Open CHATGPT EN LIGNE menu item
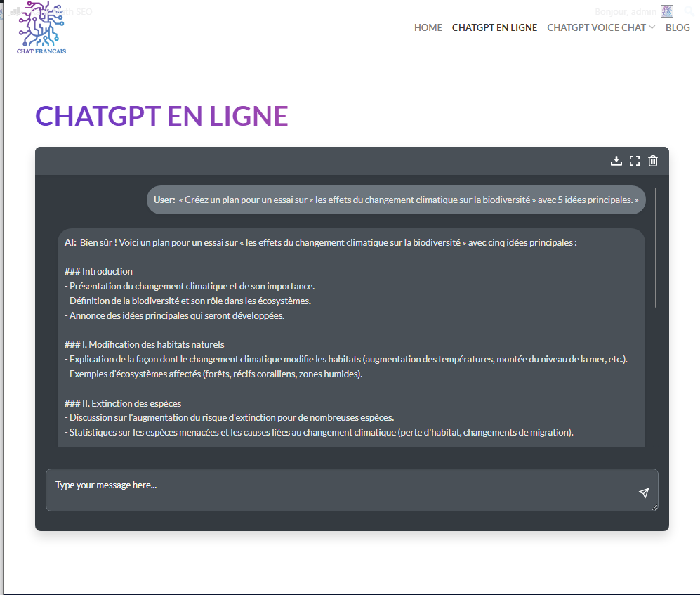This screenshot has width=700, height=595. click(494, 27)
